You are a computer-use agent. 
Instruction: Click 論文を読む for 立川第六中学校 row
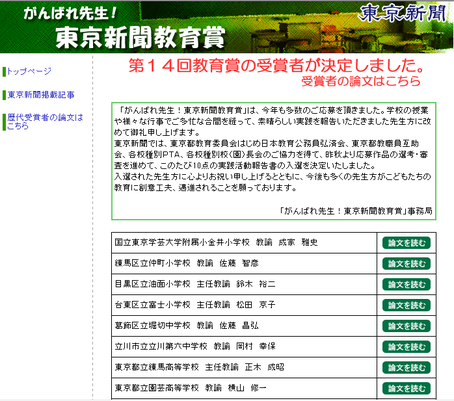tap(406, 347)
